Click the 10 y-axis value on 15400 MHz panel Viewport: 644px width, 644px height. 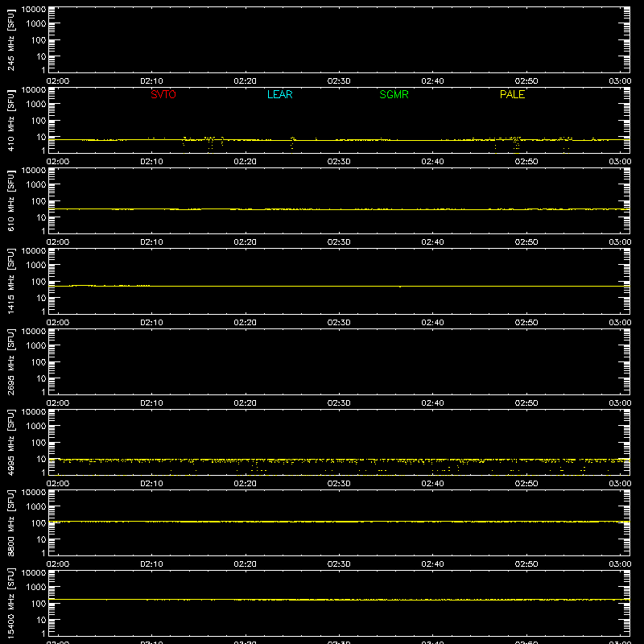41,620
